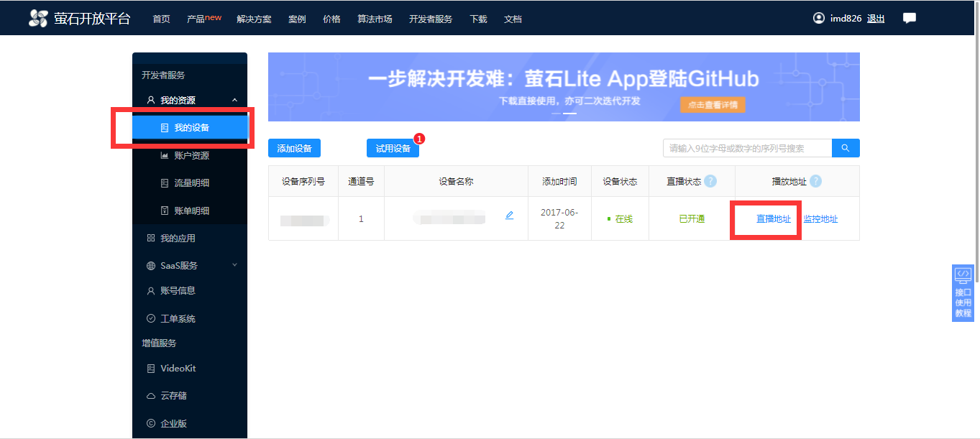Open 解决方案 in top navigation
Screen dimensions: 980x439
pos(254,19)
